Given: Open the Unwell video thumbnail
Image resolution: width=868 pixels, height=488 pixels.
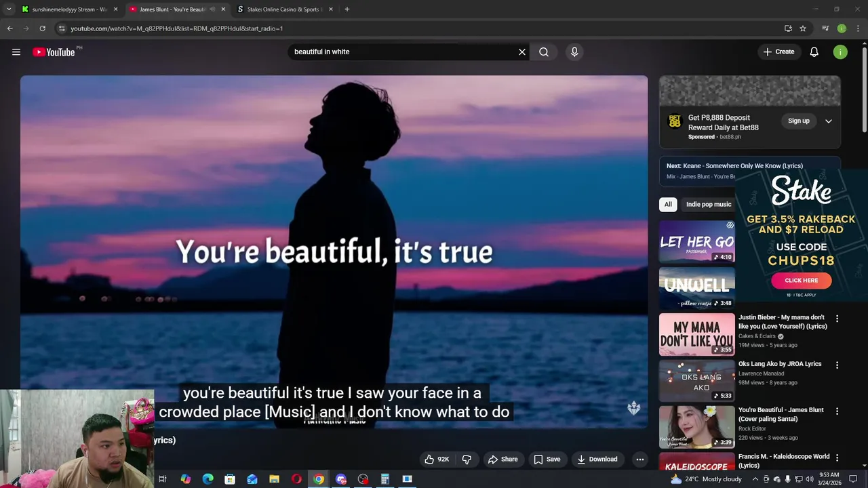Looking at the screenshot, I should pos(697,288).
